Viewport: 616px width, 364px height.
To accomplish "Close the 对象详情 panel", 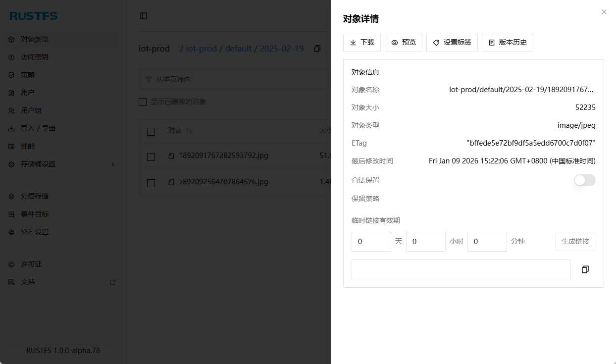I will coord(604,12).
